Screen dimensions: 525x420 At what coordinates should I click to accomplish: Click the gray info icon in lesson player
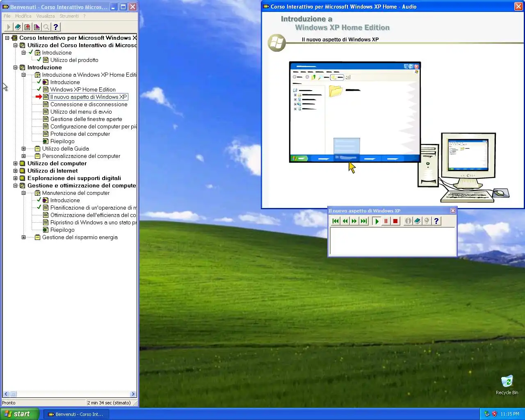coord(408,221)
